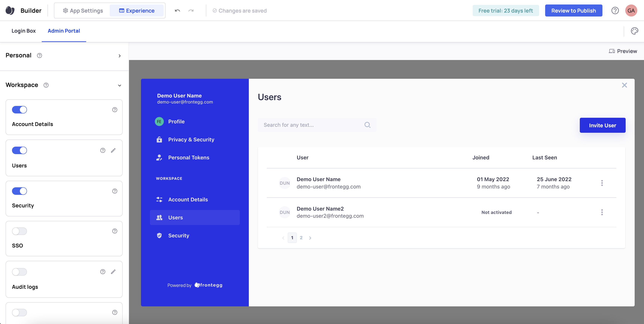Click the redo arrow icon
Image resolution: width=644 pixels, height=324 pixels.
coord(191,10)
